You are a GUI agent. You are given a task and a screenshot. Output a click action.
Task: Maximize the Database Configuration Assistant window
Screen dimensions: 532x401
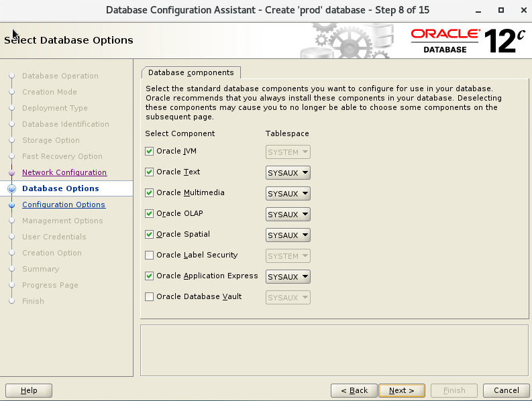point(500,10)
